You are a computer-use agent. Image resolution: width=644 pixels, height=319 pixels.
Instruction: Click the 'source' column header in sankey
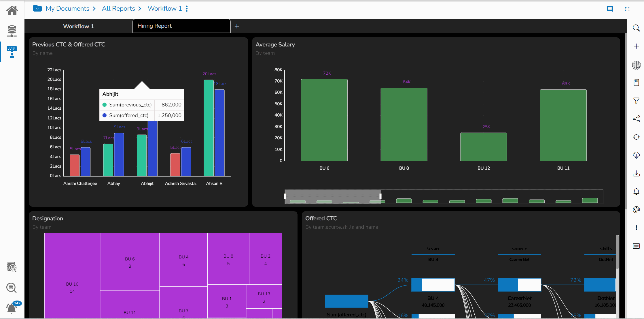tap(520, 249)
